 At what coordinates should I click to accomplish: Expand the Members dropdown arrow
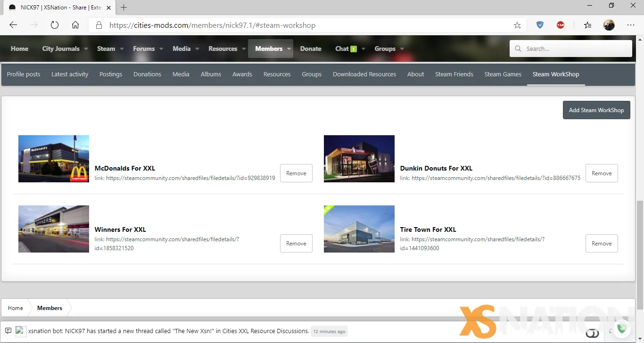(289, 49)
